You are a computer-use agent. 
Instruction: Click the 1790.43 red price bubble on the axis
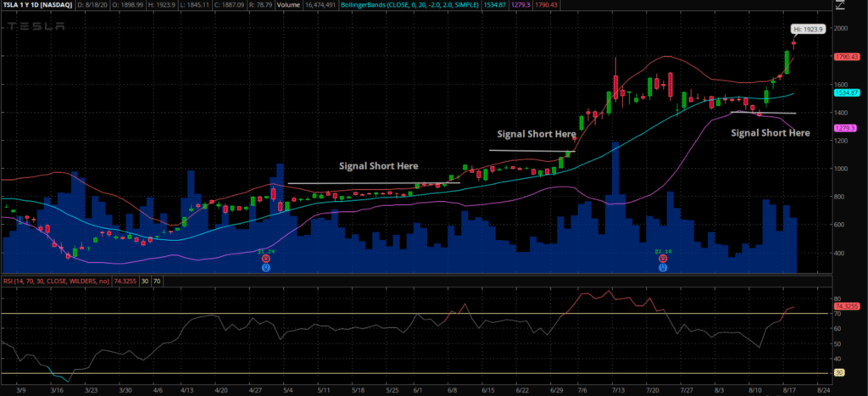pos(847,57)
